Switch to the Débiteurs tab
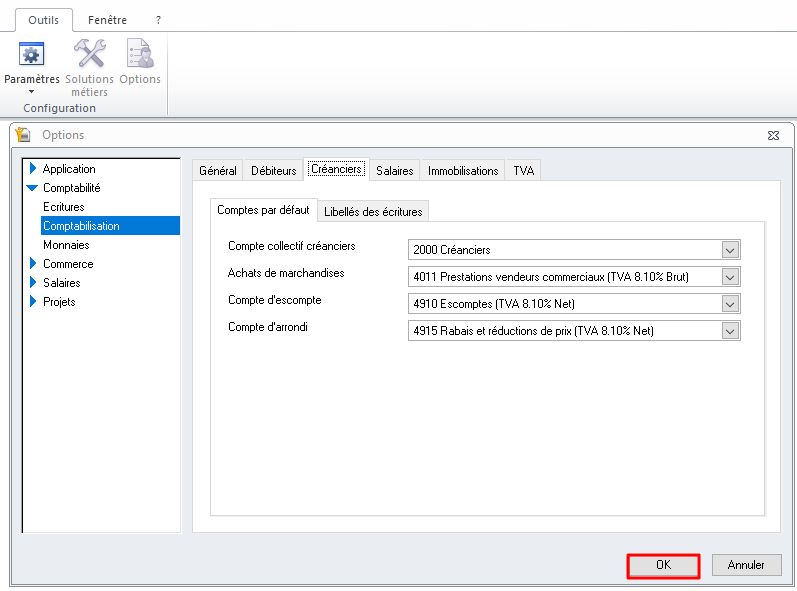The width and height of the screenshot is (797, 591). [273, 171]
